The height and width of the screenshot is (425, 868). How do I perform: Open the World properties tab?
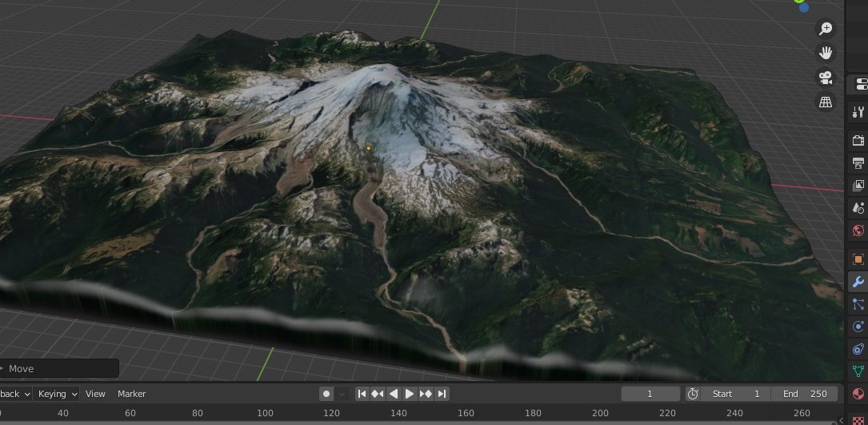click(858, 231)
